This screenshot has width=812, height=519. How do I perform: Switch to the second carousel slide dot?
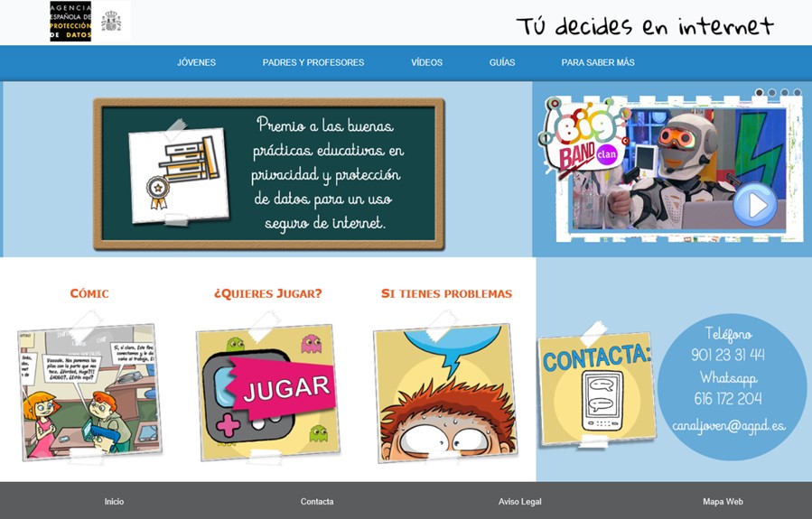(x=772, y=92)
